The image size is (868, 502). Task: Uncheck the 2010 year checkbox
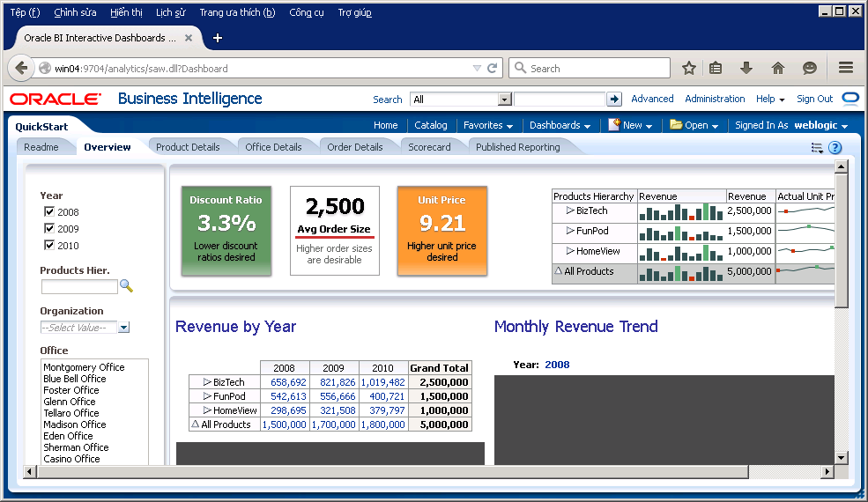49,245
